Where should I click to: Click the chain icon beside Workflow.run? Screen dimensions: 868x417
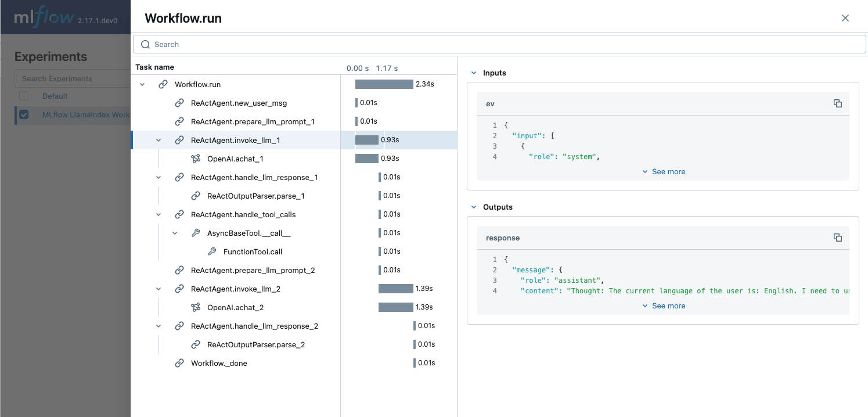163,84
